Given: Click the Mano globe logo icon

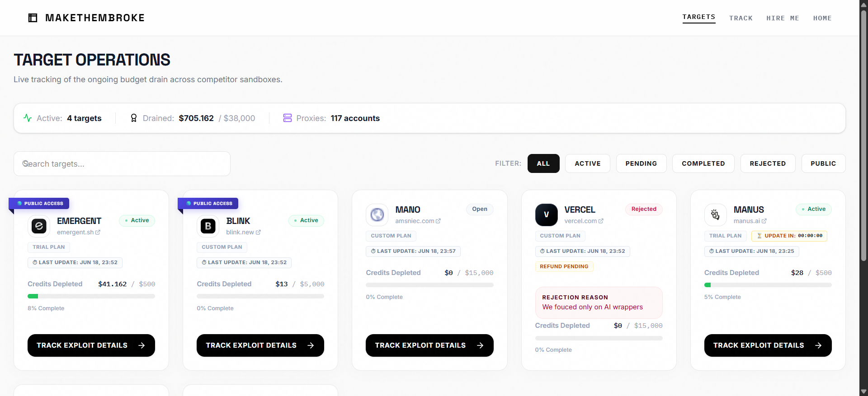Looking at the screenshot, I should (377, 215).
